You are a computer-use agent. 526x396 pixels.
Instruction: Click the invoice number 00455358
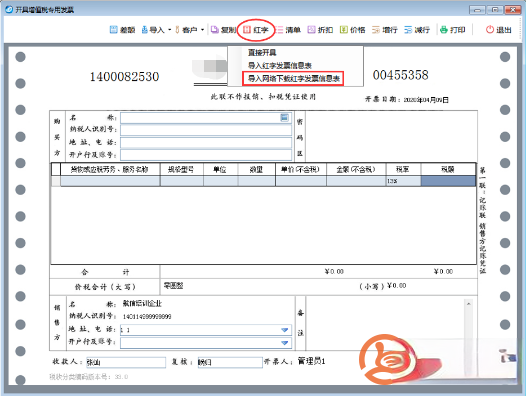coord(401,75)
